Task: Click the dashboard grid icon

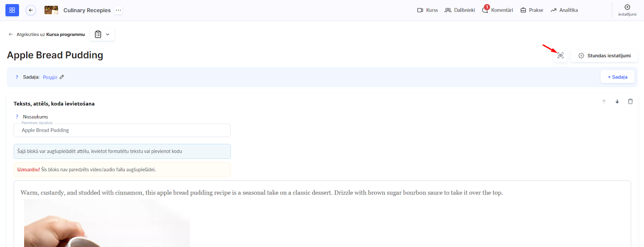Action: [x=12, y=10]
